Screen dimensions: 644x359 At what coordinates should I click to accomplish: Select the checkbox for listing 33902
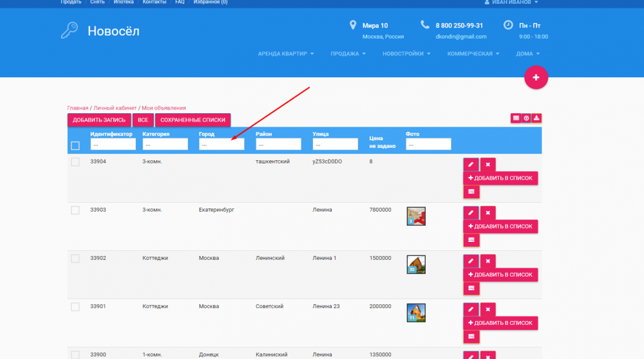pyautogui.click(x=75, y=259)
